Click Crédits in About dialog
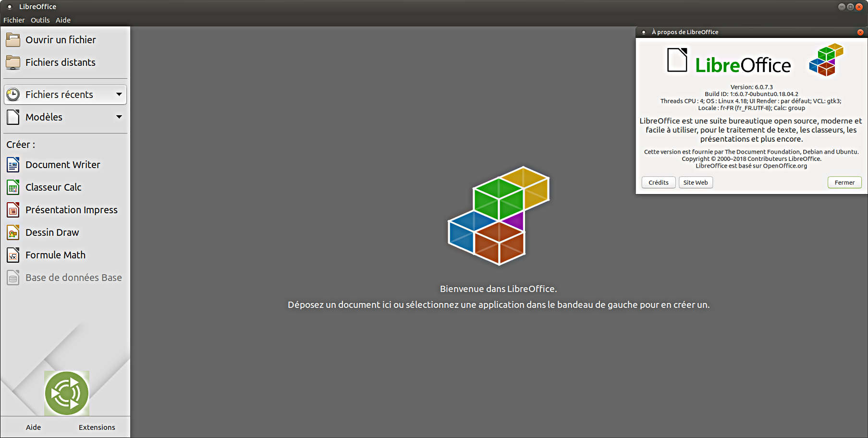The image size is (868, 438). pos(659,182)
